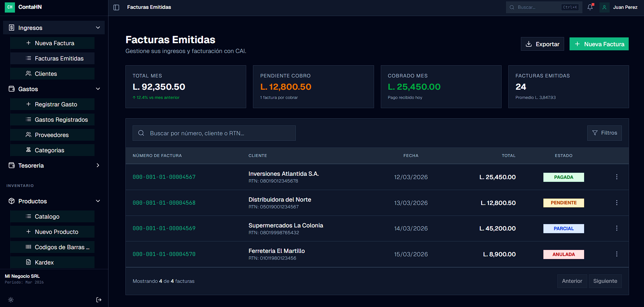Image resolution: width=644 pixels, height=307 pixels.
Task: Open the Filtros filter button
Action: tap(604, 133)
